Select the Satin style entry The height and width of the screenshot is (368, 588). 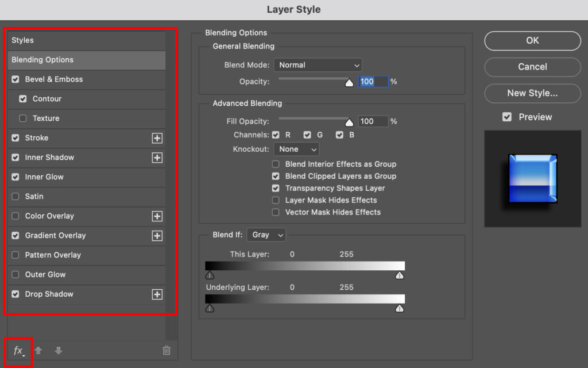(44, 197)
